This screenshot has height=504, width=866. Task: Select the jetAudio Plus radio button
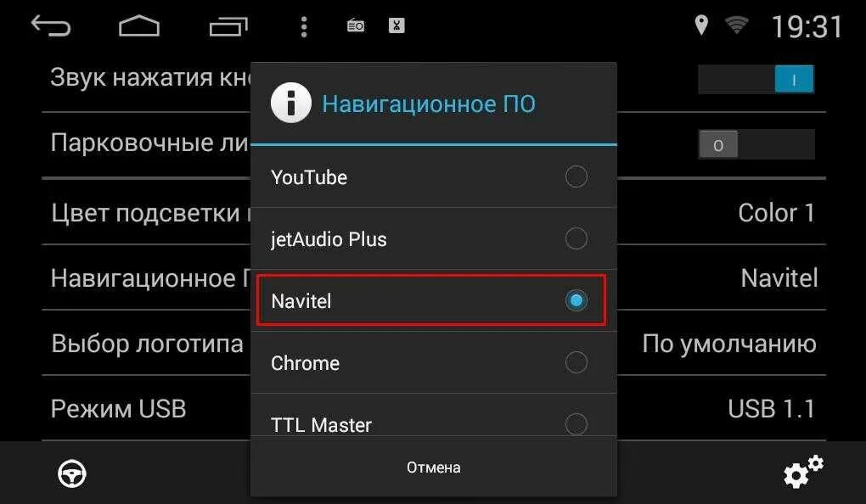pos(576,238)
